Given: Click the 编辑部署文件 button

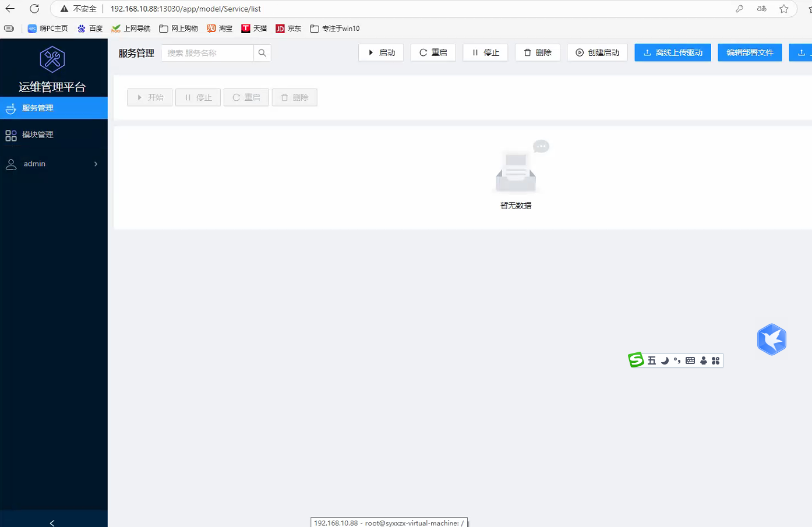Looking at the screenshot, I should point(749,53).
